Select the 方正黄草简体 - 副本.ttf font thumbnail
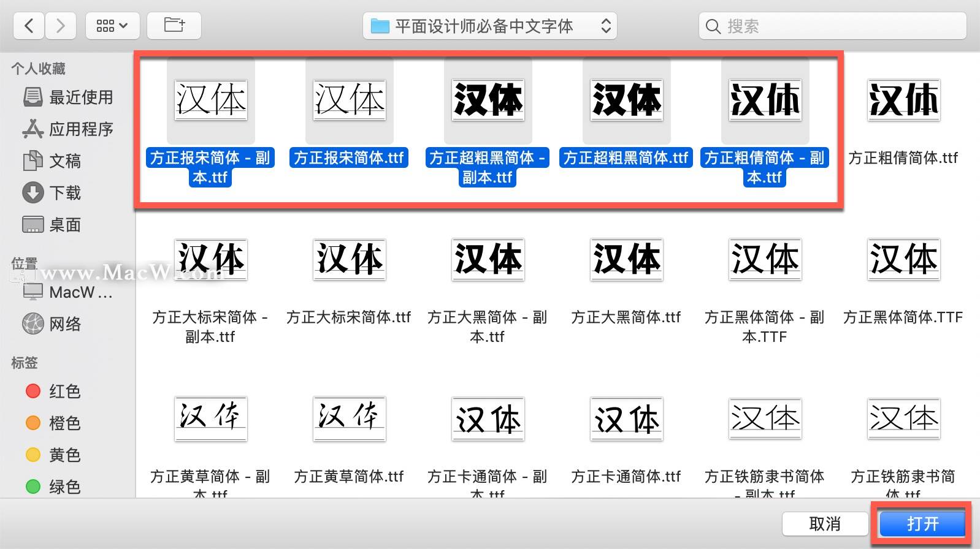 pos(210,418)
